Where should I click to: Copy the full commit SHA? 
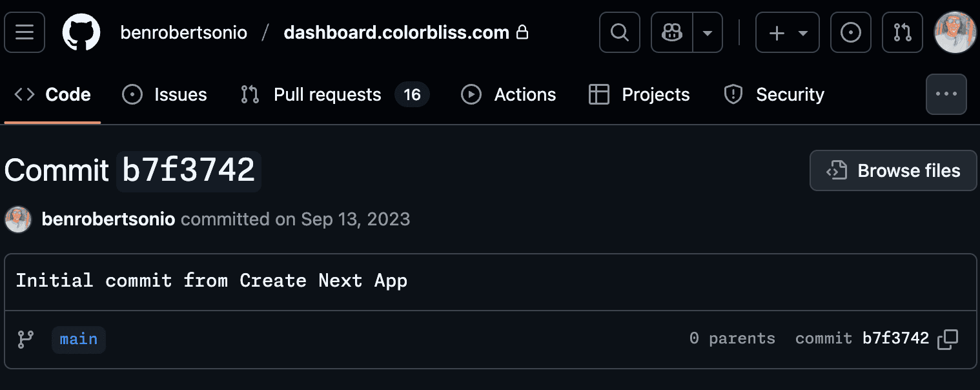click(x=947, y=339)
